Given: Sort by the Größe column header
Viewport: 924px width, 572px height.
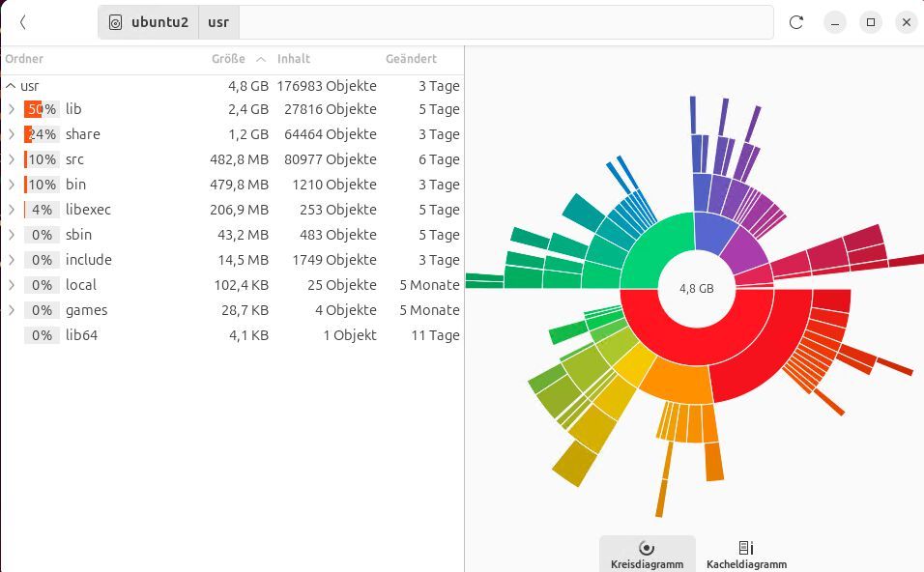Looking at the screenshot, I should (x=229, y=59).
